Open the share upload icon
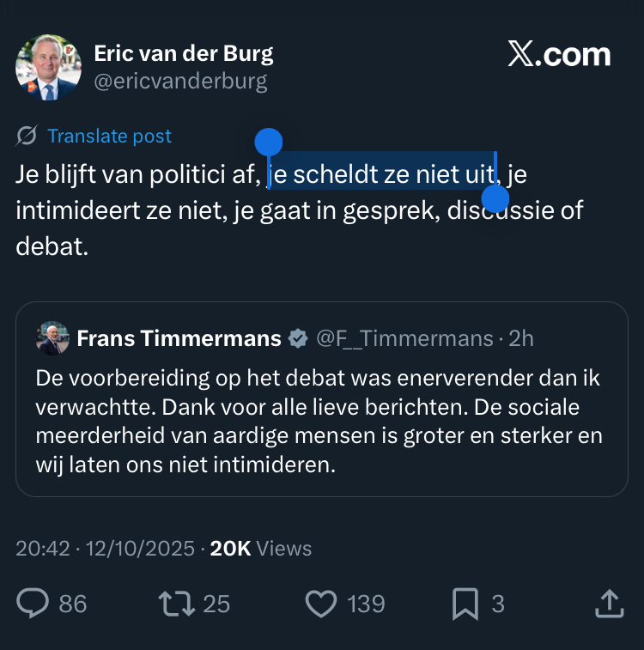Viewport: 644px width, 650px height. 608,603
